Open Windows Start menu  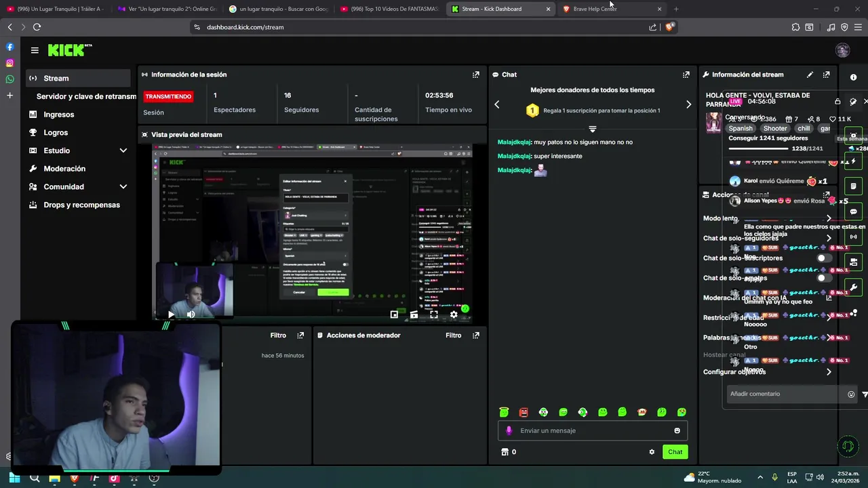pyautogui.click(x=14, y=478)
